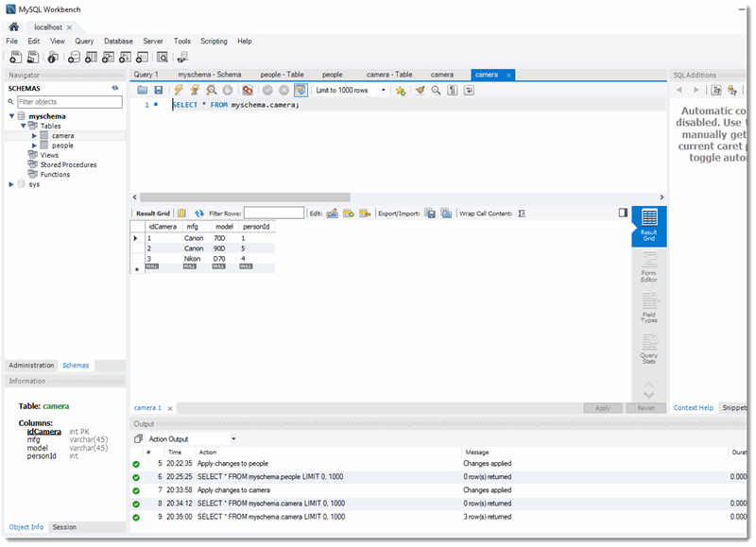Insert new row icon in result toolbar

coord(349,213)
